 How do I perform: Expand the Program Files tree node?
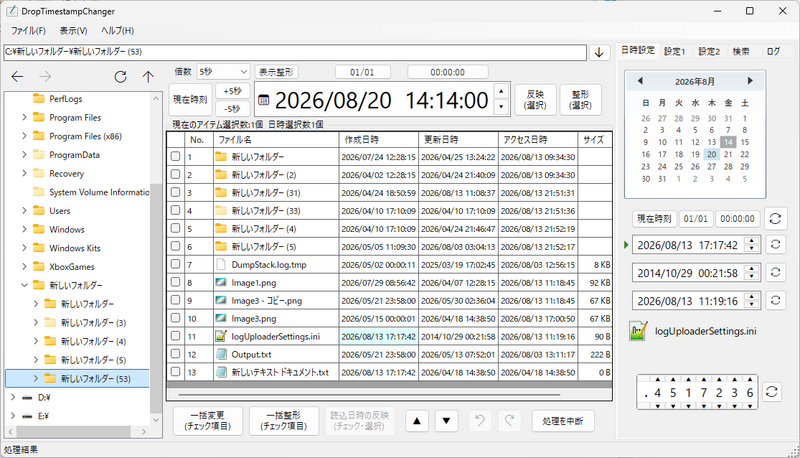coord(24,117)
